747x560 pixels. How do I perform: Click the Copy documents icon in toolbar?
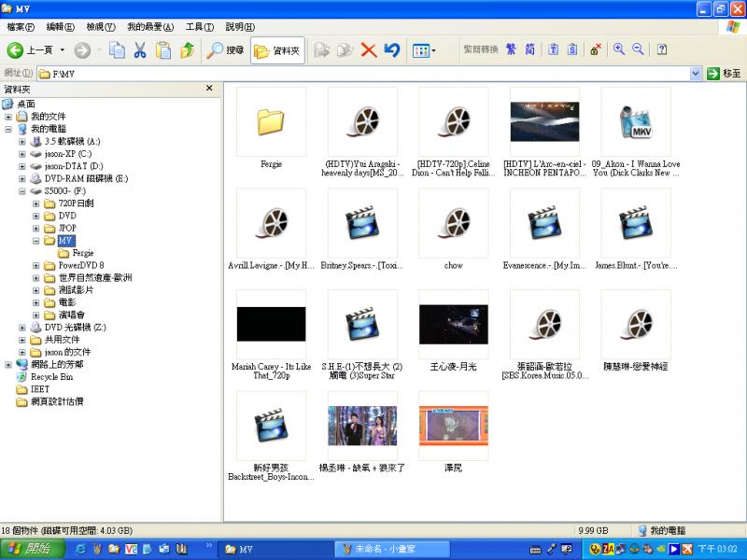point(117,49)
